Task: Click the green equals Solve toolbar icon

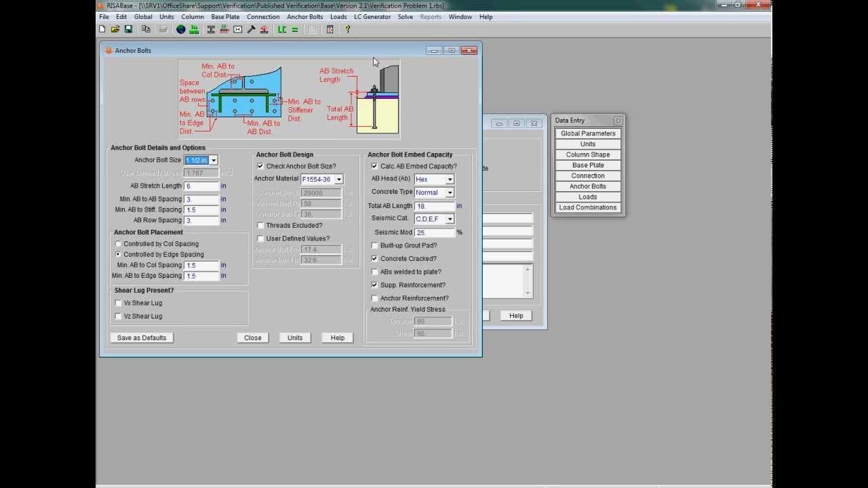Action: point(295,29)
